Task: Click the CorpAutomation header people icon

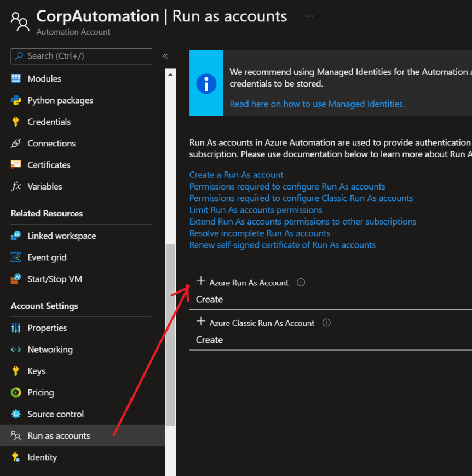Action: pos(20,21)
